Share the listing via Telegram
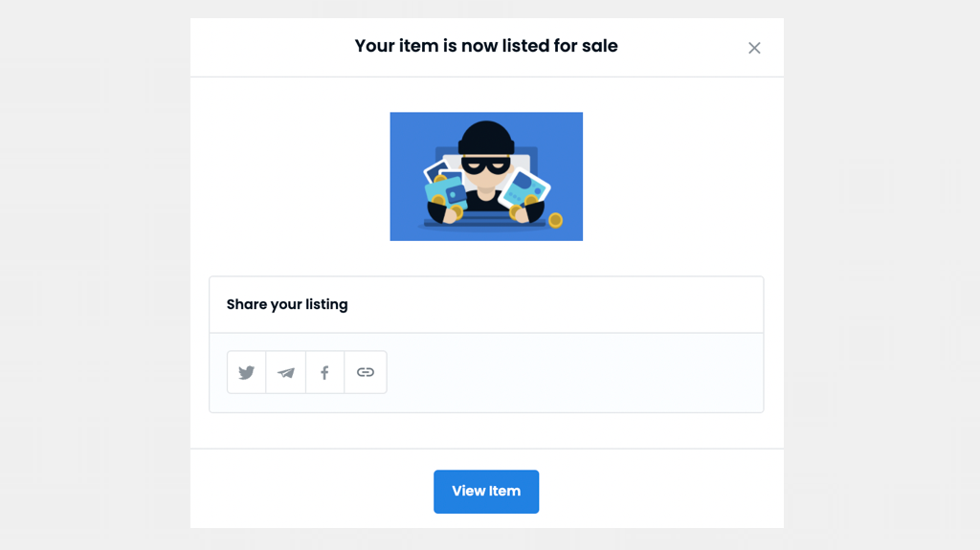Viewport: 980px width, 550px height. (286, 372)
